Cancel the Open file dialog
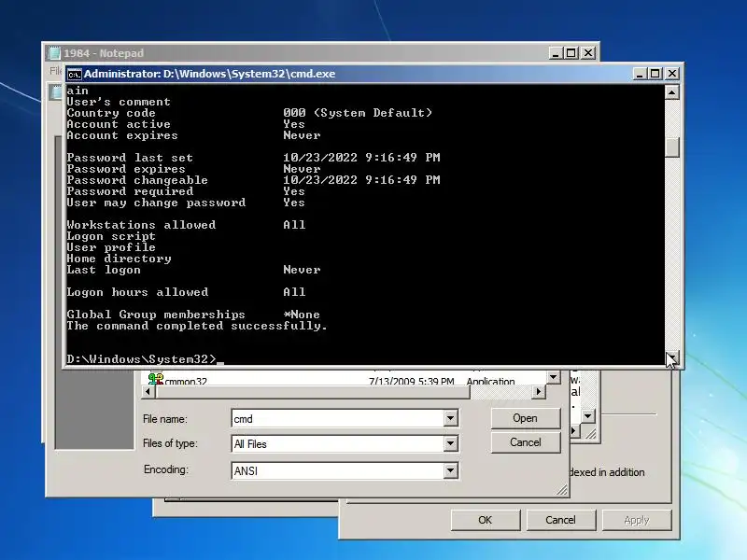 tap(525, 442)
